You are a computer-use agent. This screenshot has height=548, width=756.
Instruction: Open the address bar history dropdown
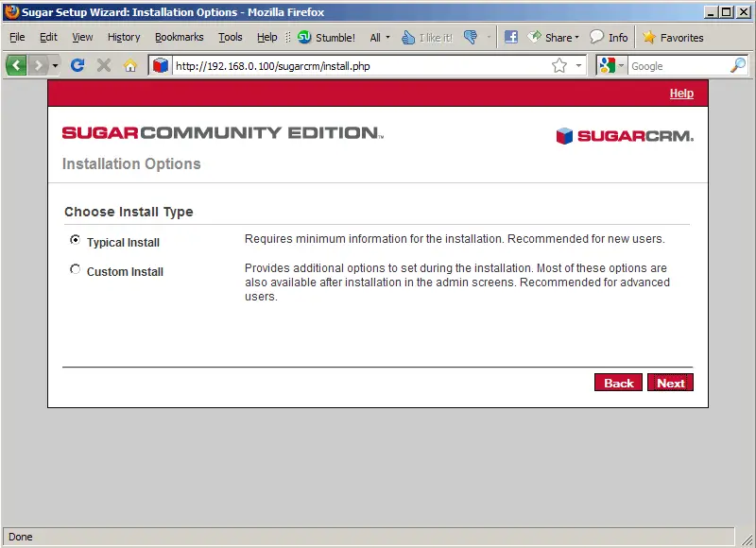578,65
